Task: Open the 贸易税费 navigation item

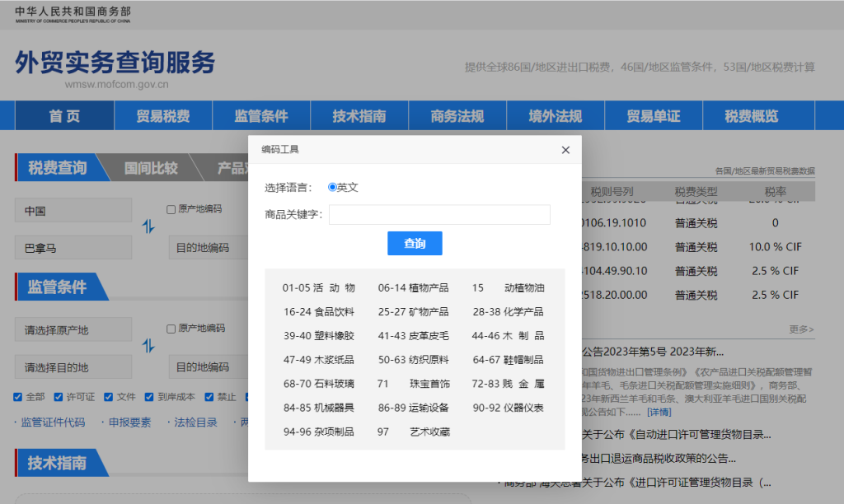Action: click(163, 115)
